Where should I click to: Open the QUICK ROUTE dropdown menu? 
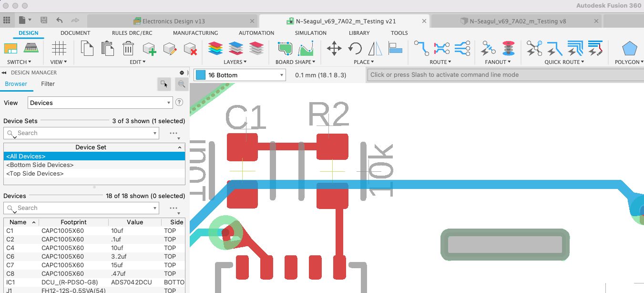click(x=565, y=62)
